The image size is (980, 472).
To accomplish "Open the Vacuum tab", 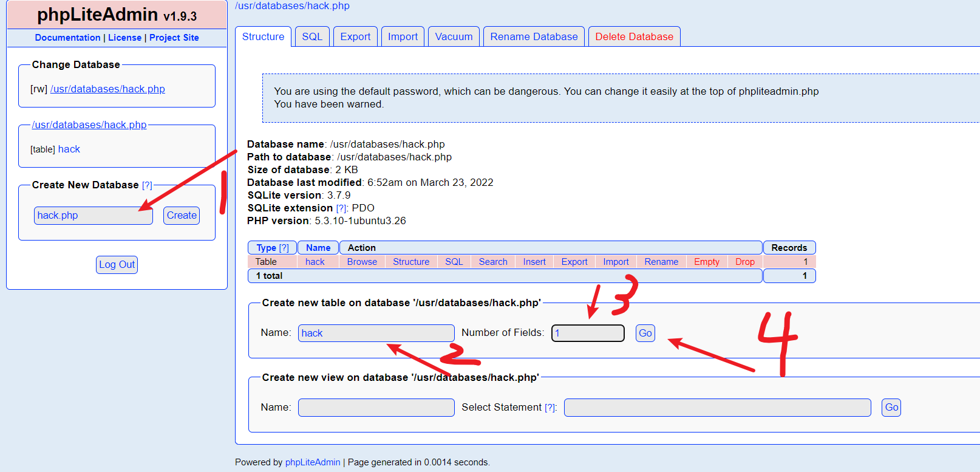I will point(454,36).
